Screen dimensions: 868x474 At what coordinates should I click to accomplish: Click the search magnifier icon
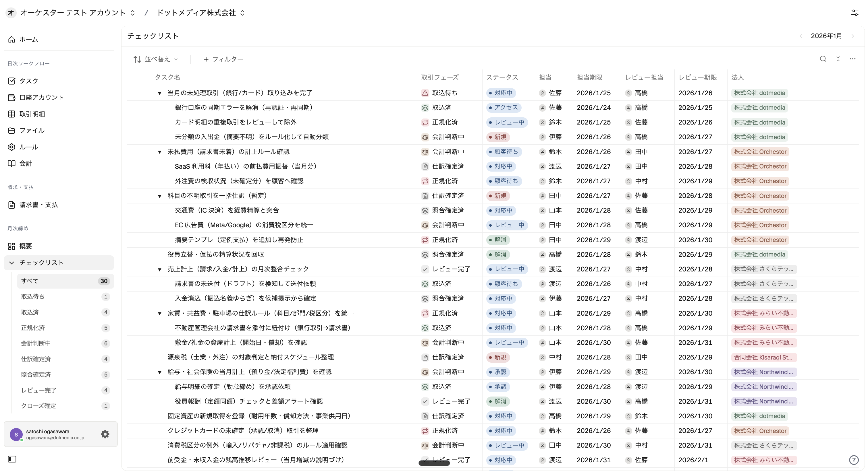click(x=823, y=59)
